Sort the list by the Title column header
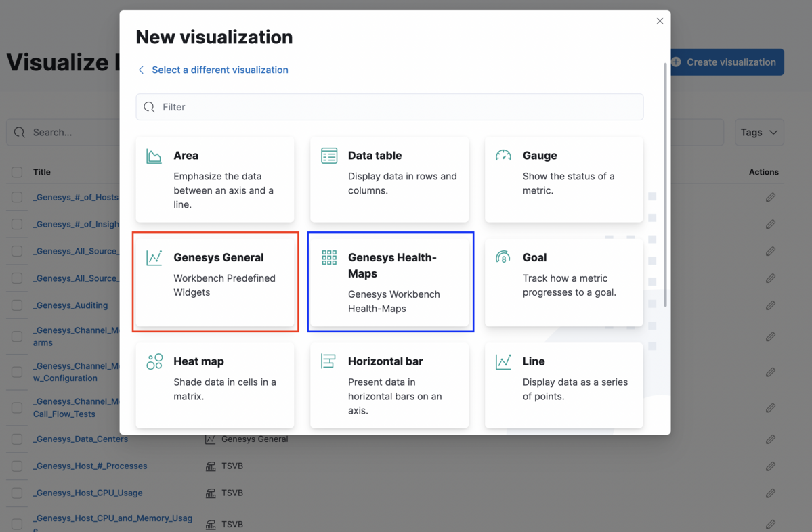812x532 pixels. (42, 172)
